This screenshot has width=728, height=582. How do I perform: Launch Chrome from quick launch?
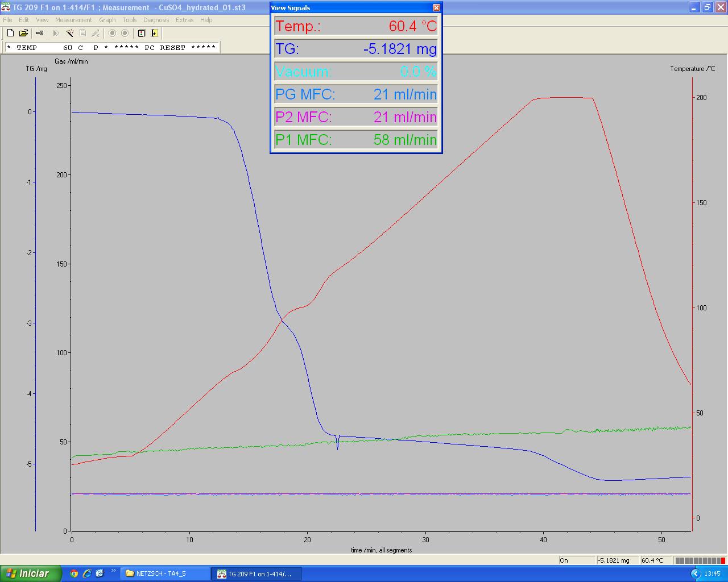tap(74, 573)
